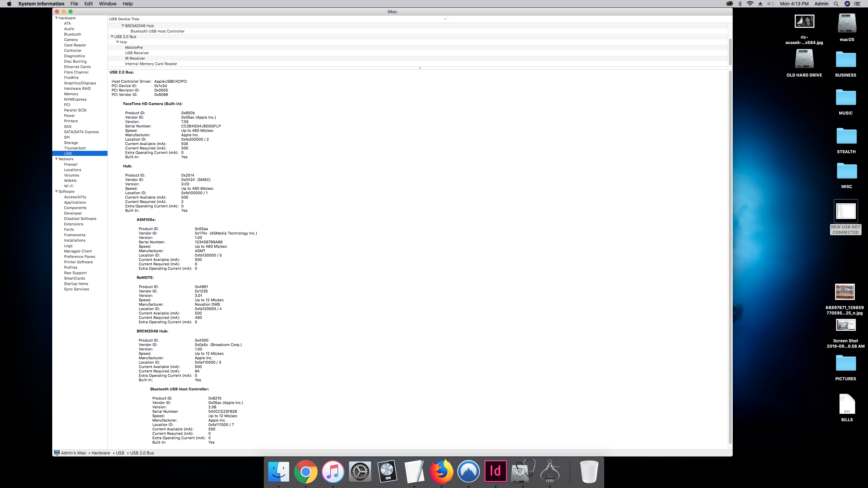868x488 pixels.
Task: Select ric-ocasek jpg thumbnail on desktop
Action: coord(804,21)
